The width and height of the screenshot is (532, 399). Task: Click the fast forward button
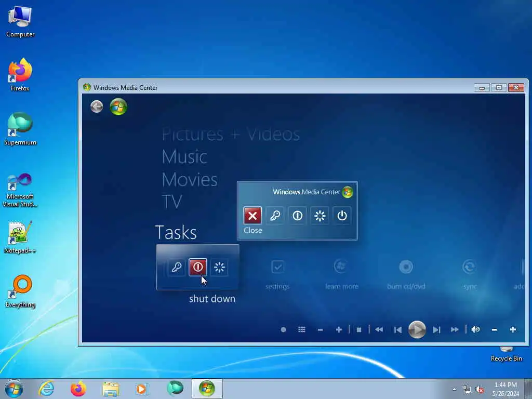(455, 329)
